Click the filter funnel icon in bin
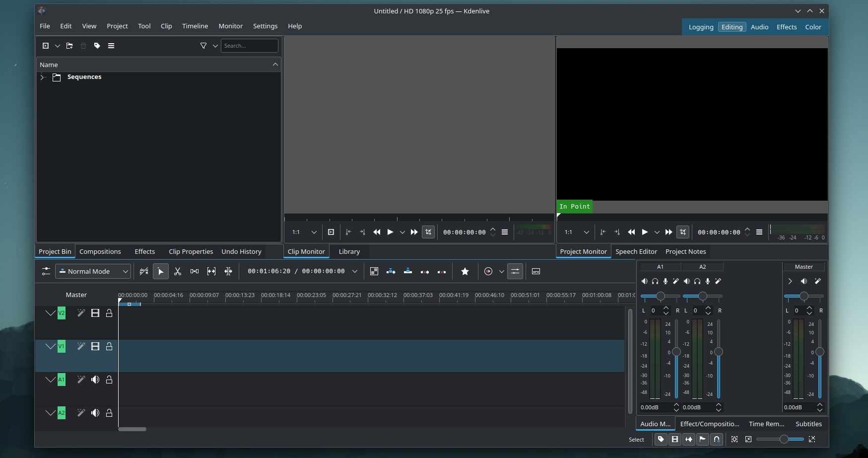This screenshot has height=458, width=868. tap(203, 46)
